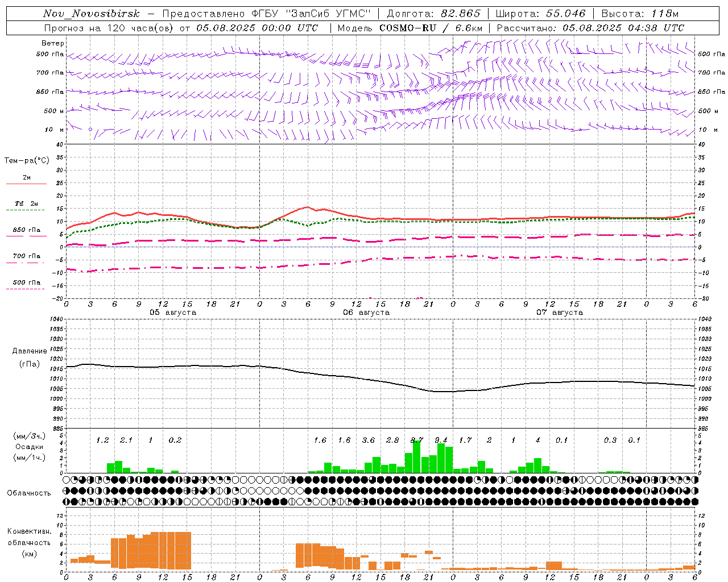Click the Тем-ра(°C) temperature label

[x=27, y=161]
